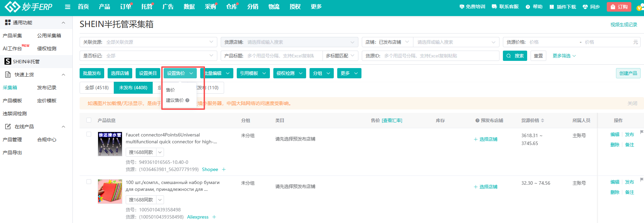Open the 引用模板 dropdown button

pyautogui.click(x=253, y=73)
